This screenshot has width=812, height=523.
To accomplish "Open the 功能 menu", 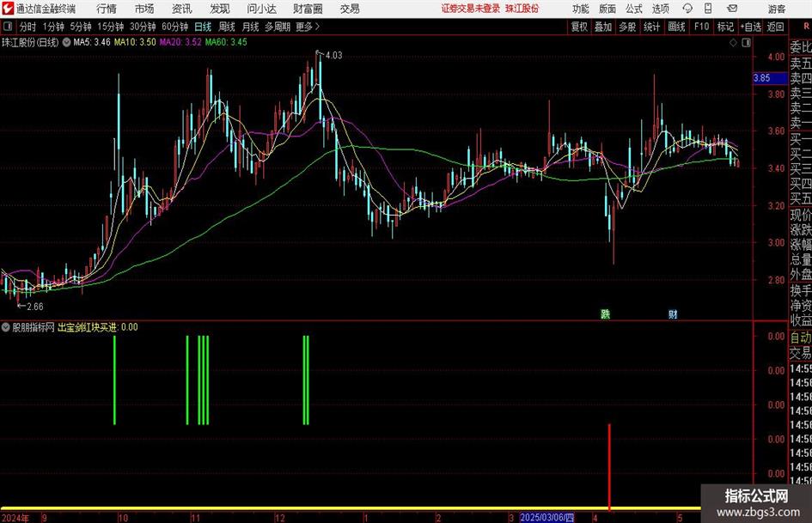I will click(581, 9).
